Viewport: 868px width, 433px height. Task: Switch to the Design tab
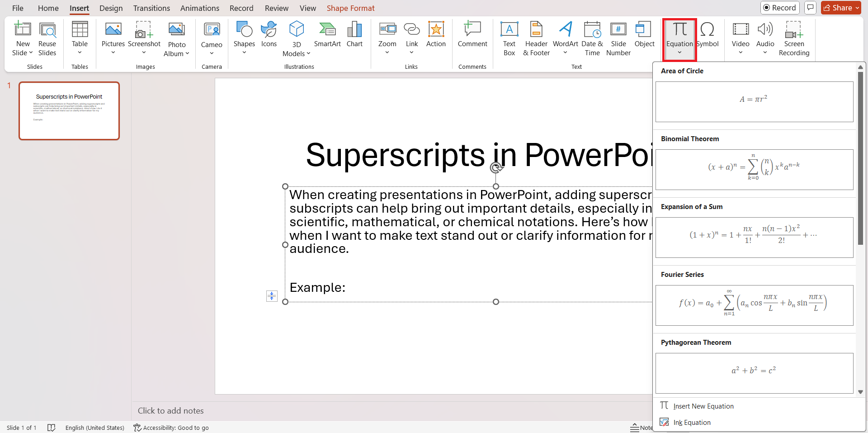[111, 8]
